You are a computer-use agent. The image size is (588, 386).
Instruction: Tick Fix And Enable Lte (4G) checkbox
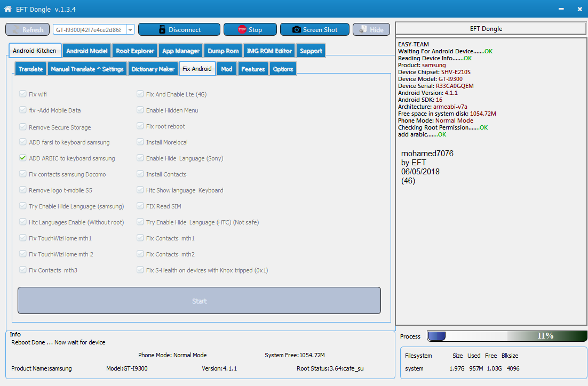(x=140, y=94)
